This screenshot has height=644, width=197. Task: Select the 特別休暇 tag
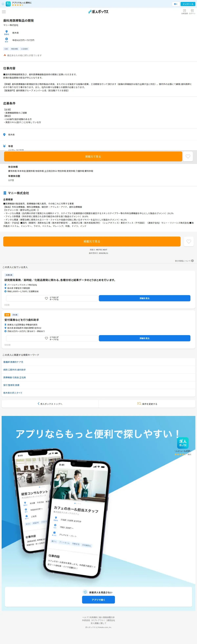(x=14, y=49)
